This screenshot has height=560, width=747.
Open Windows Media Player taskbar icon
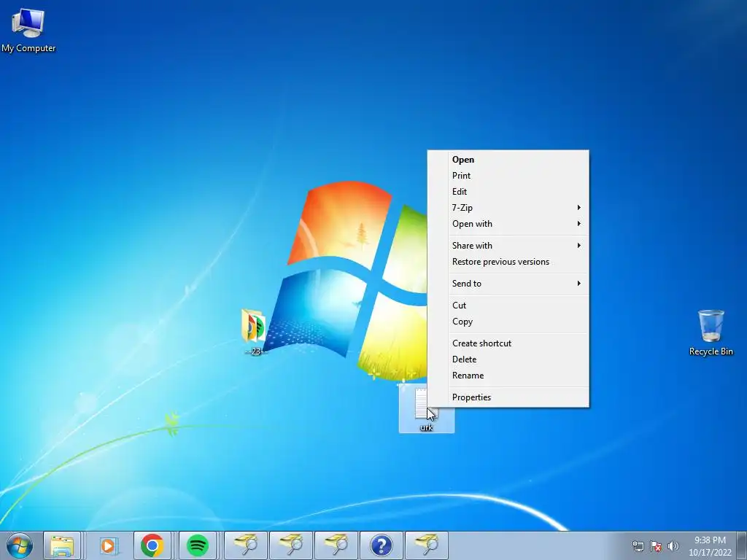click(108, 545)
